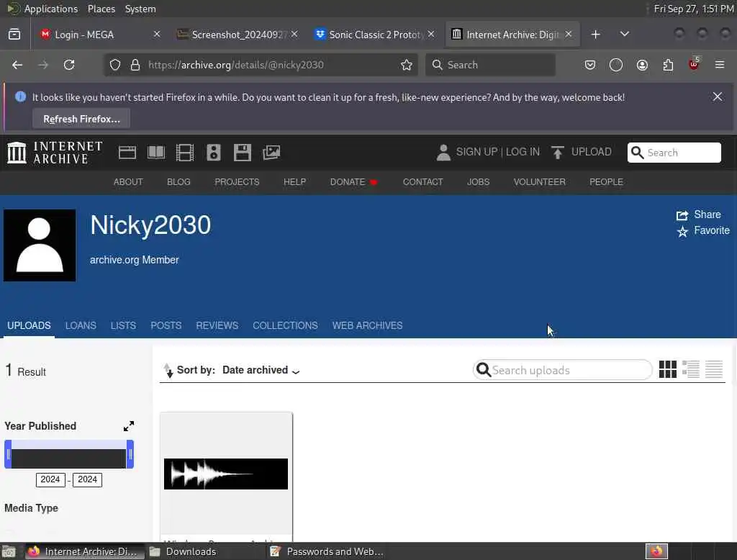Click the Internet Archive header search box

pyautogui.click(x=674, y=153)
